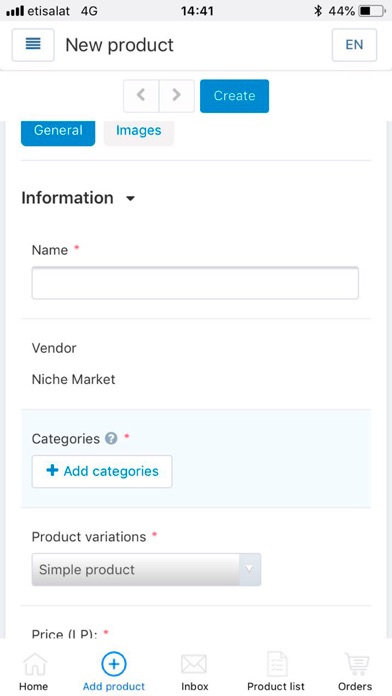Open the Product list document icon
Viewport: 392px width, 696px height.
tap(277, 664)
